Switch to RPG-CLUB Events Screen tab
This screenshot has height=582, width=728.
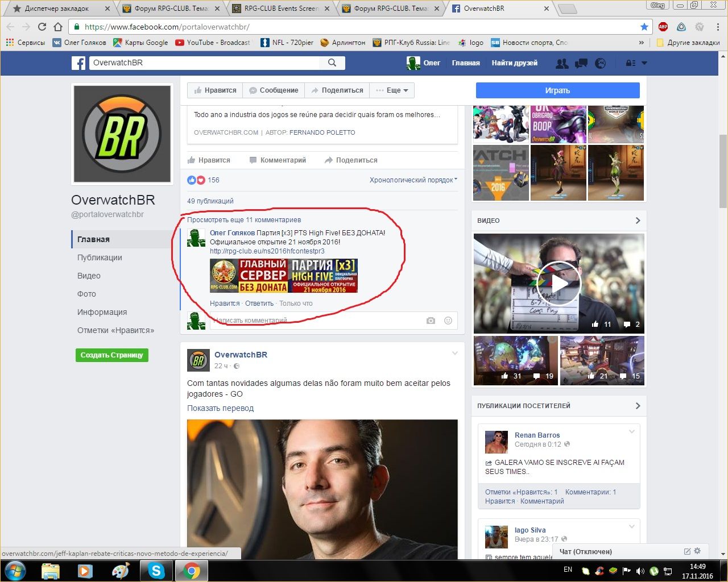pos(282,9)
